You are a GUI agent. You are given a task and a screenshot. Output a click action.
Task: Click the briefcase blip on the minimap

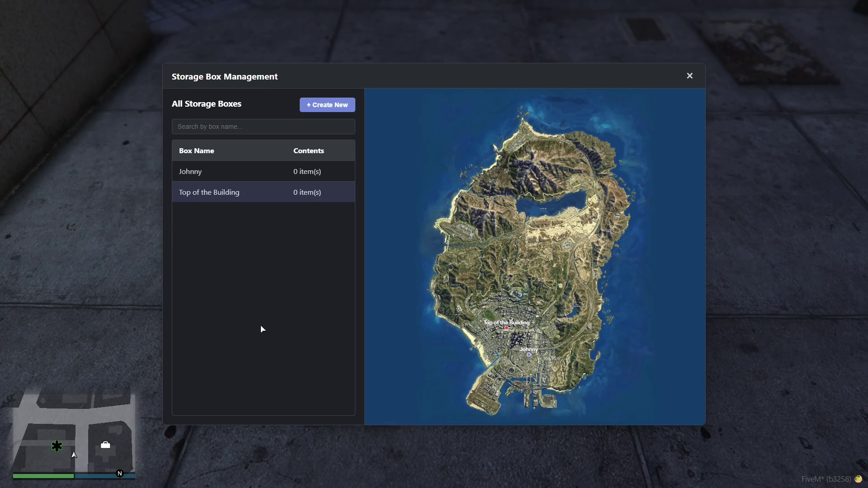point(105,445)
